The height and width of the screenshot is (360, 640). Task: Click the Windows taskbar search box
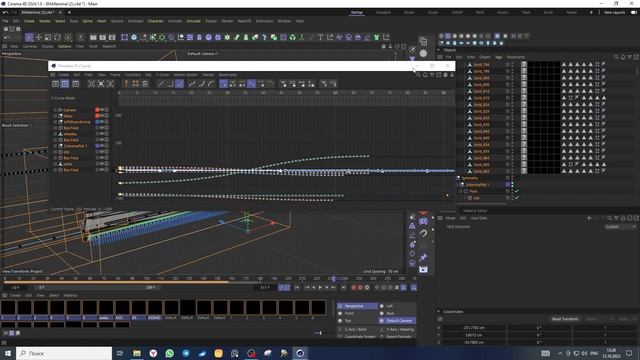pos(64,353)
